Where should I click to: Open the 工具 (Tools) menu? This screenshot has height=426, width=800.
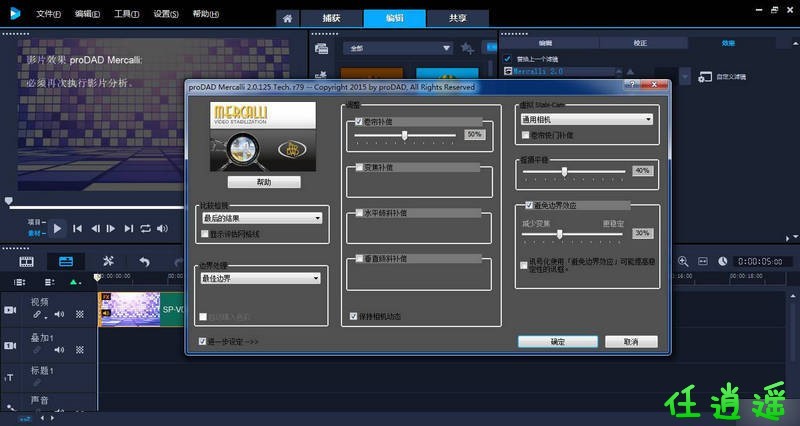click(x=127, y=14)
